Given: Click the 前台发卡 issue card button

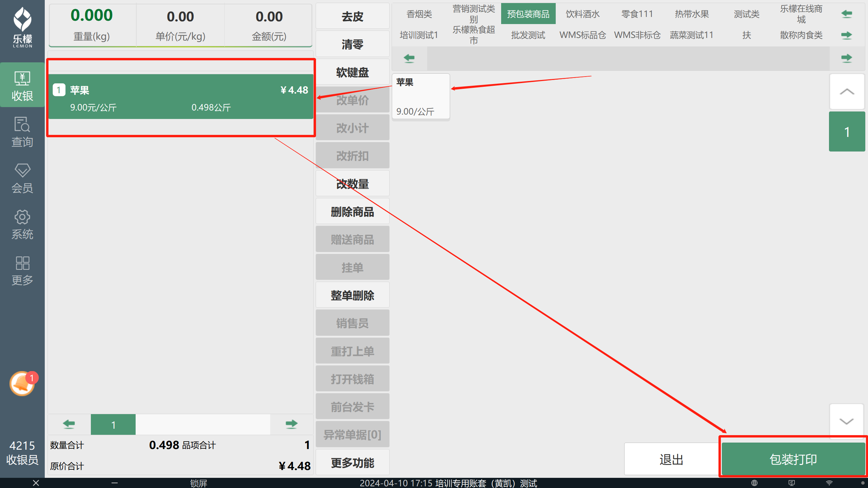Looking at the screenshot, I should click(353, 407).
